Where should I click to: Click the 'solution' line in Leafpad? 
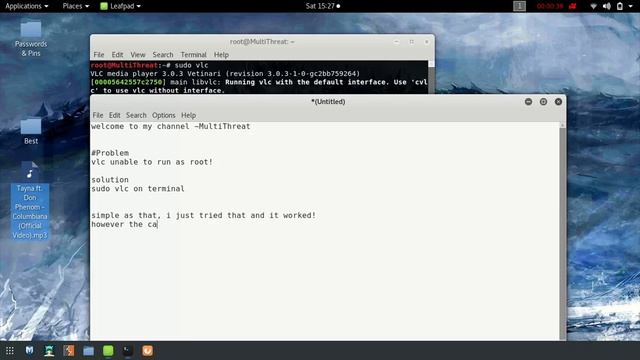(x=110, y=180)
